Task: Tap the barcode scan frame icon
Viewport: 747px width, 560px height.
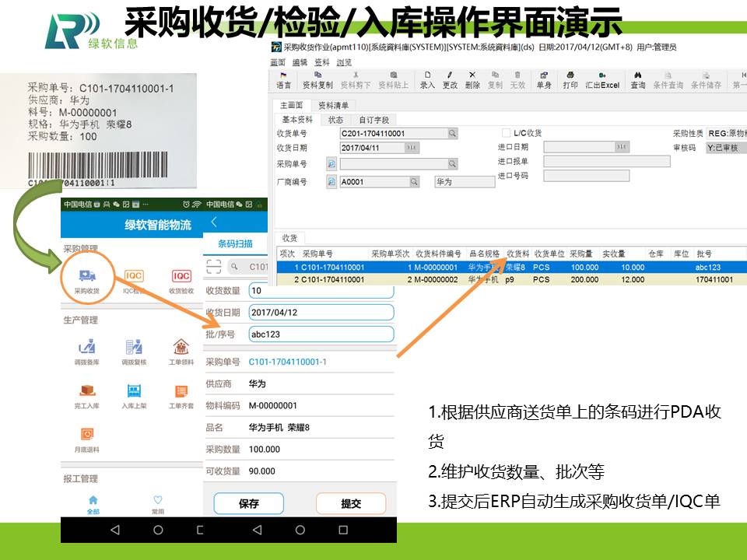Action: (x=214, y=267)
